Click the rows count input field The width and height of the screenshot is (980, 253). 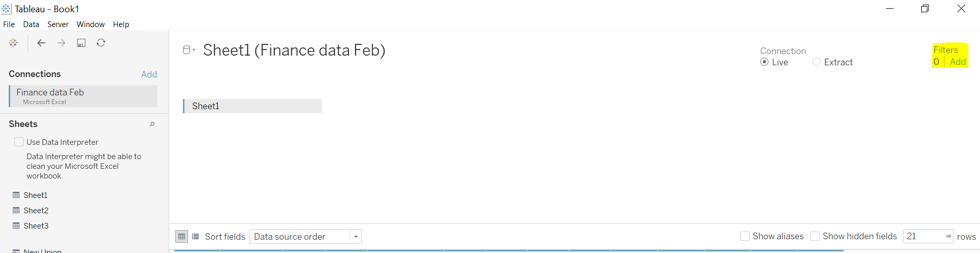point(924,236)
